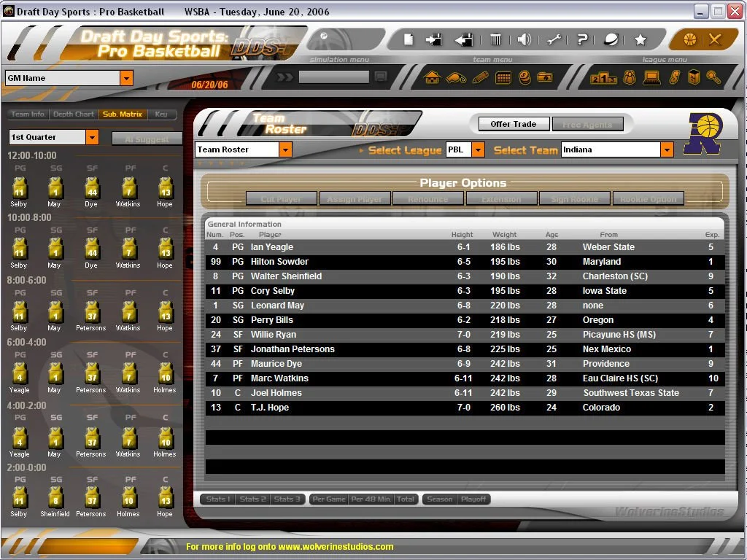Select the Total stats toggle

[x=406, y=499]
